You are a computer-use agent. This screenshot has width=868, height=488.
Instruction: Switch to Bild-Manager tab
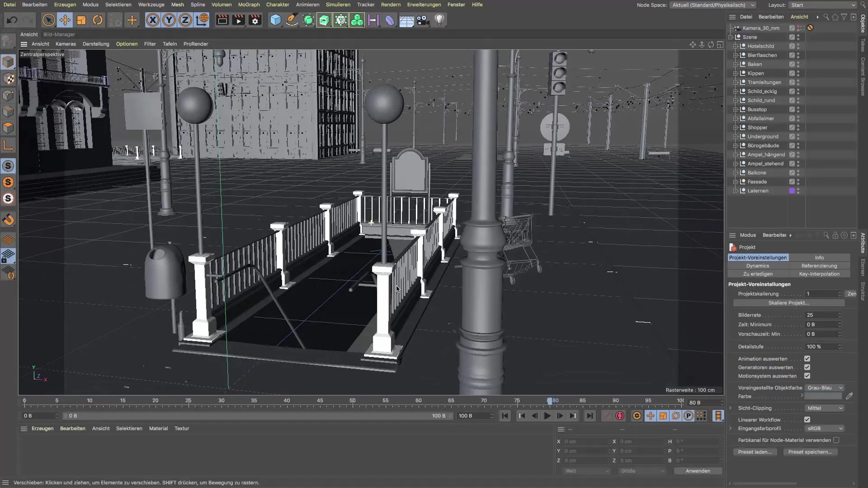59,34
